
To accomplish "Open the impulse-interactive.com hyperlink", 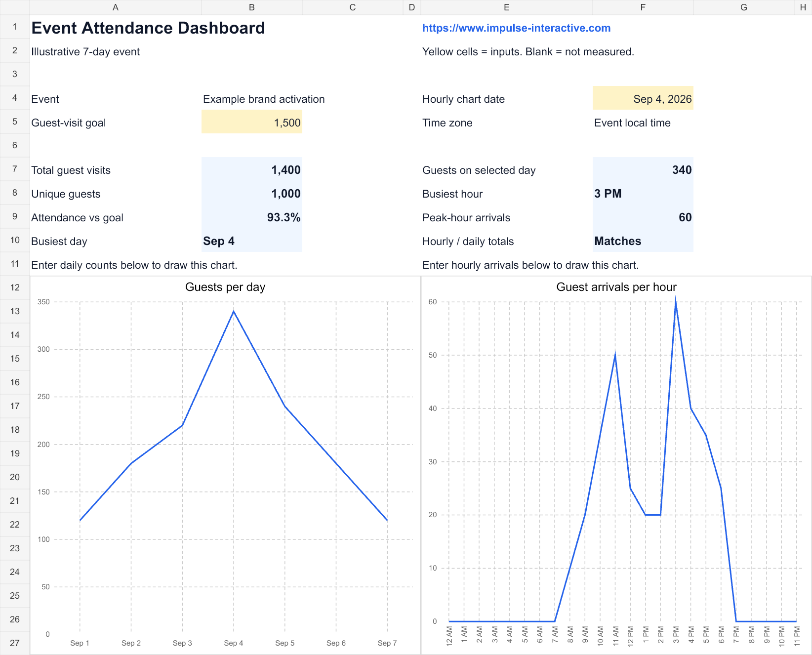I will [x=516, y=28].
